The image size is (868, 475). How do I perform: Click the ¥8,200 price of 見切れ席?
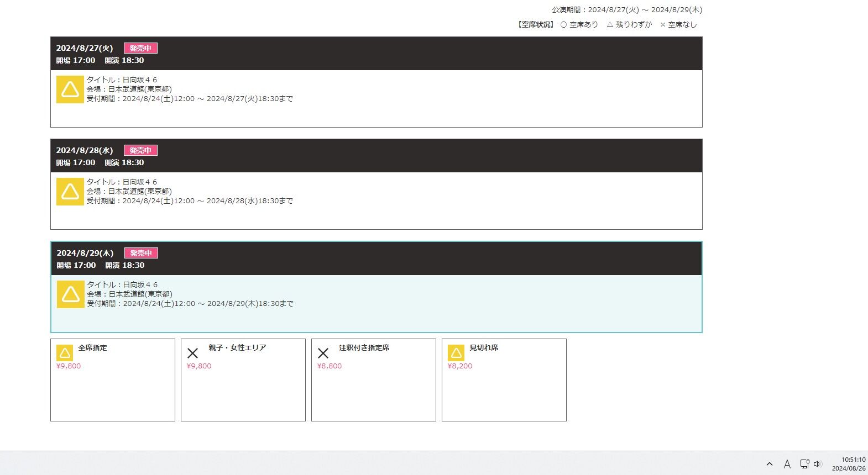pos(460,366)
